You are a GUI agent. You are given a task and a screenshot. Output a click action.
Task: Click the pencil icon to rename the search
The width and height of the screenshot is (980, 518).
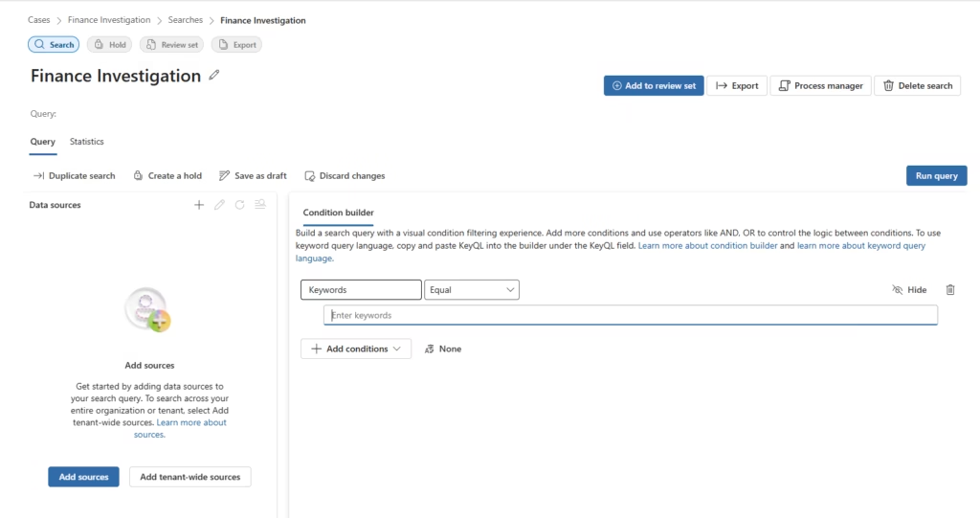coord(214,75)
